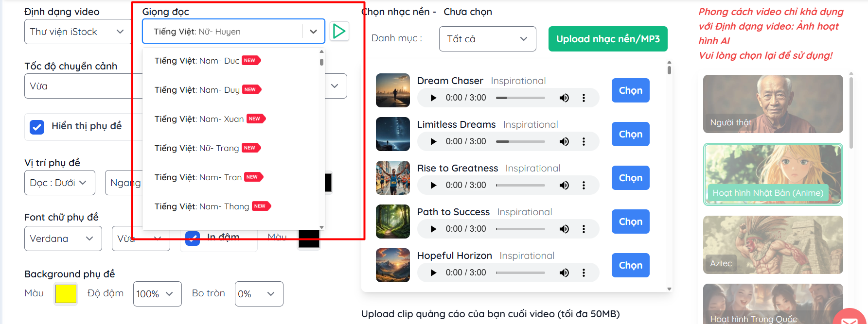This screenshot has width=868, height=324.
Task: Open the Định dạng video dropdown
Action: tap(78, 32)
